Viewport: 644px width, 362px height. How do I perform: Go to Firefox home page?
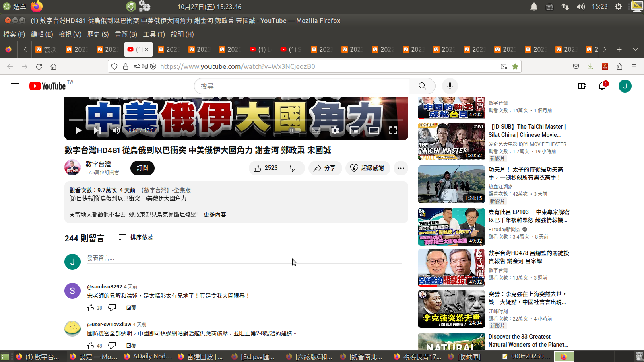click(53, 66)
